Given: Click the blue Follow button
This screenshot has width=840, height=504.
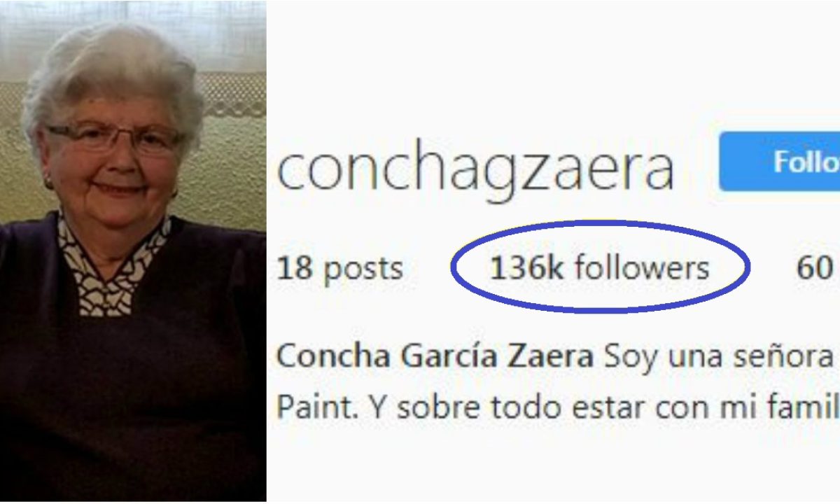Looking at the screenshot, I should 780,161.
